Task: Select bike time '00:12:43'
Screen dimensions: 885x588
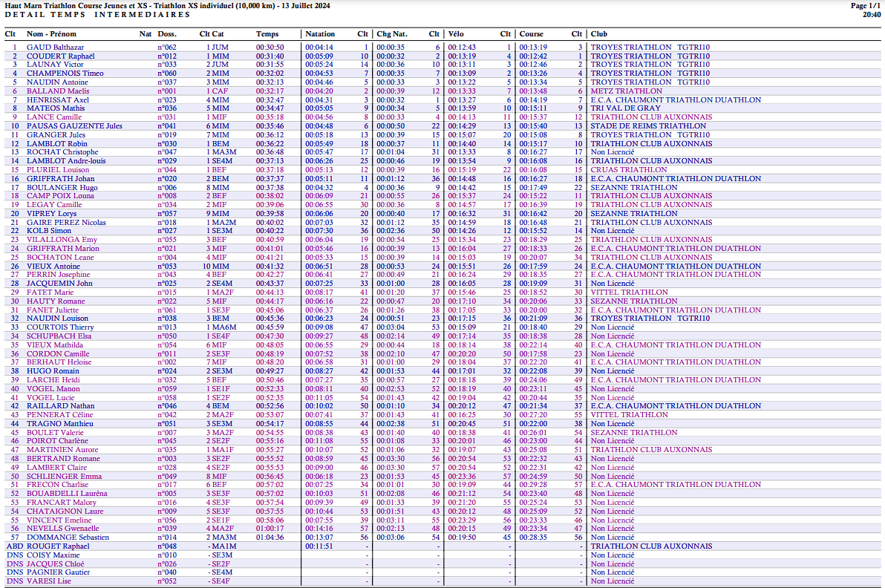Action: click(x=462, y=48)
